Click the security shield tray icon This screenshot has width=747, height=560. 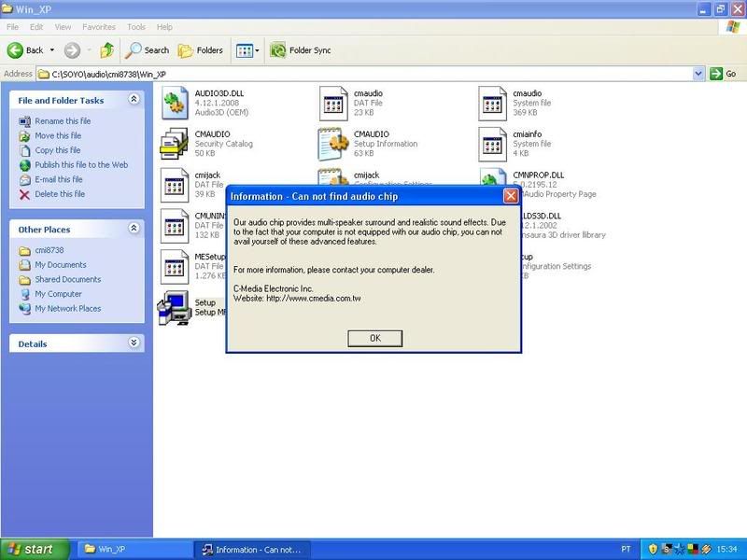tap(653, 550)
